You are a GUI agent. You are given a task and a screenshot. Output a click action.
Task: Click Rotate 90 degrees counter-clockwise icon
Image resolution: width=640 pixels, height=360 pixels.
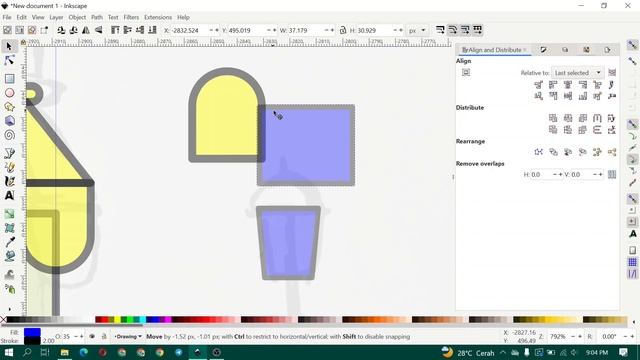coord(61,30)
